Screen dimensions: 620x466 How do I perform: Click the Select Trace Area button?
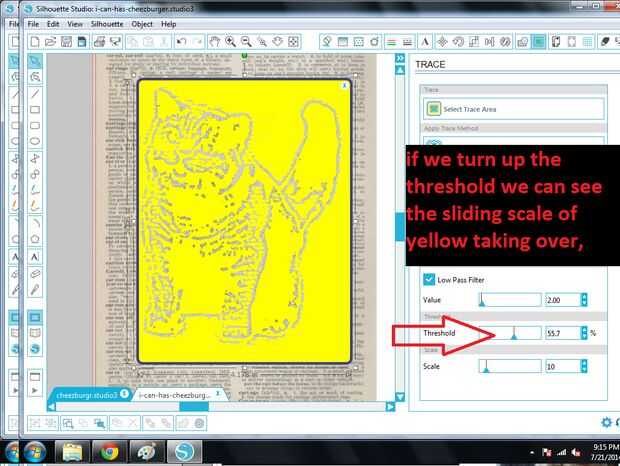point(513,109)
